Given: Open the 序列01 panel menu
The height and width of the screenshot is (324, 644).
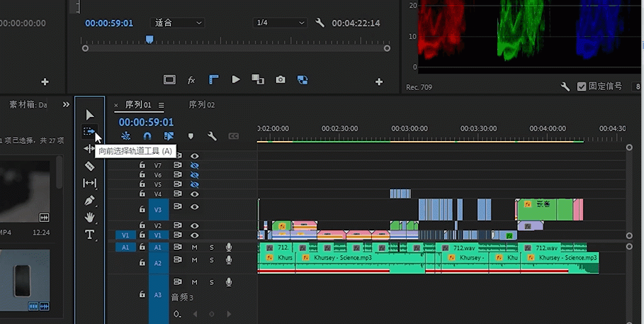Looking at the screenshot, I should click(161, 105).
